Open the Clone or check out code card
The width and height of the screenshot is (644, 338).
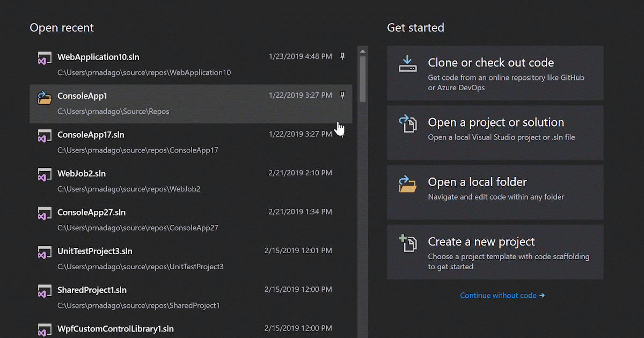click(x=495, y=74)
